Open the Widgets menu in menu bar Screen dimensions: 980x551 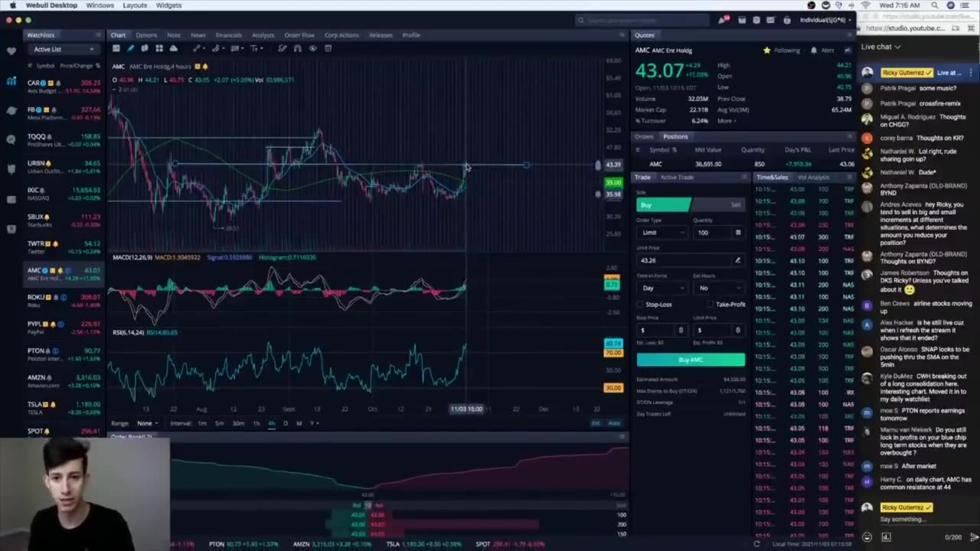168,5
